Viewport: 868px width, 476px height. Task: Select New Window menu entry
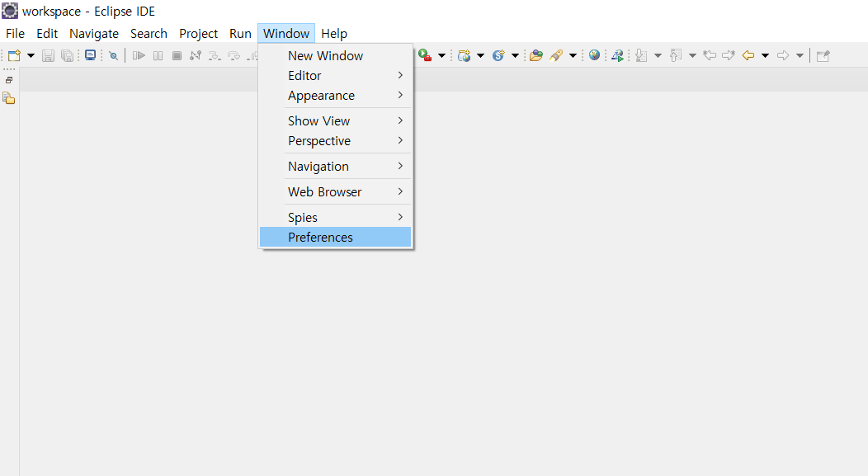(x=336, y=56)
